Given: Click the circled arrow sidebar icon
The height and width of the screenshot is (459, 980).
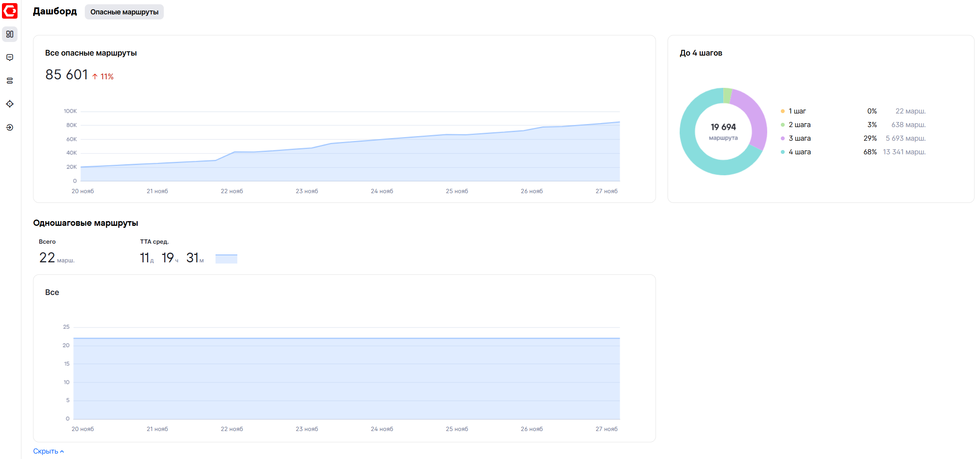Looking at the screenshot, I should click(x=10, y=127).
